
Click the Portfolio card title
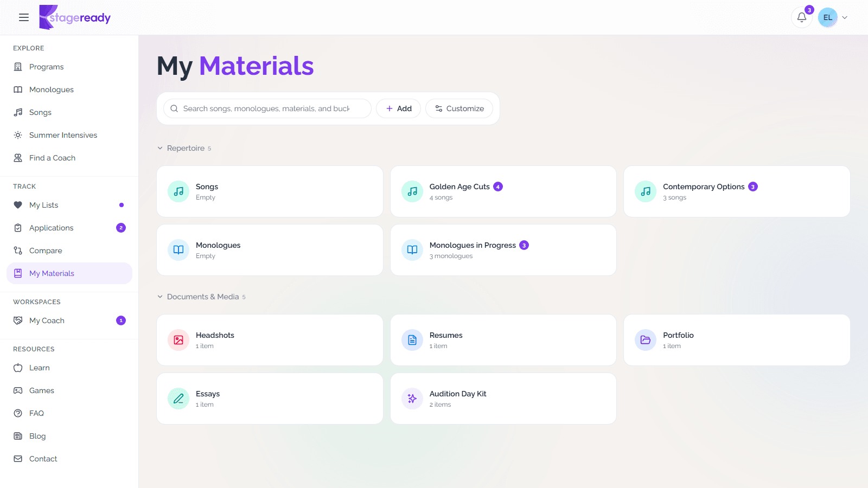[x=678, y=335]
